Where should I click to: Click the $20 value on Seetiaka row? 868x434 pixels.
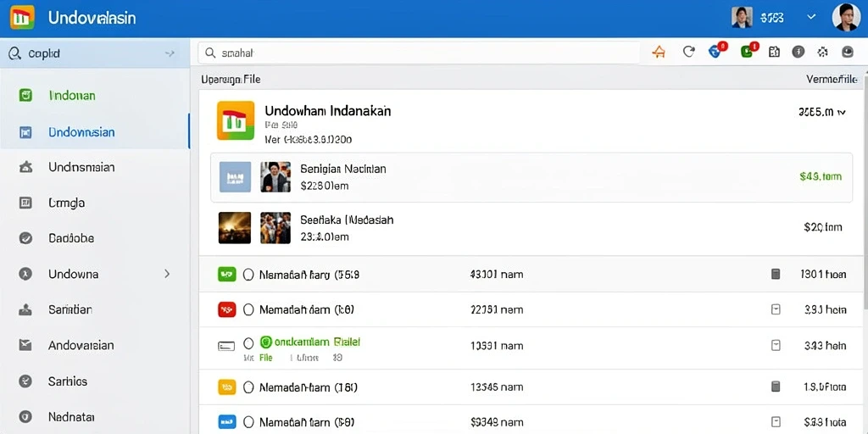822,227
